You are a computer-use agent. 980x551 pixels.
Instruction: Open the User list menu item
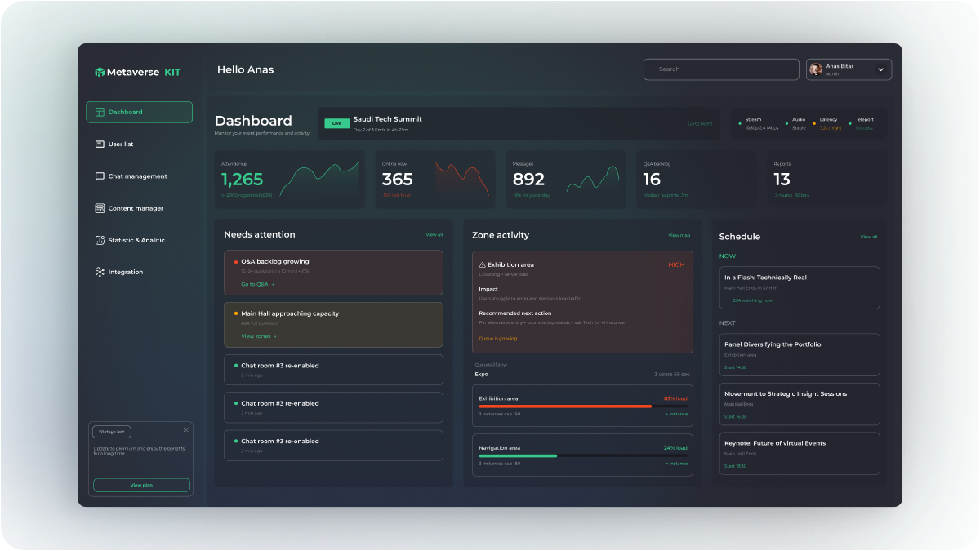(121, 144)
